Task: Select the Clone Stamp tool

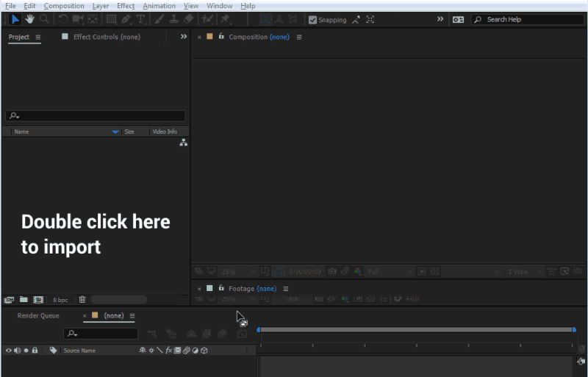Action: [x=173, y=19]
